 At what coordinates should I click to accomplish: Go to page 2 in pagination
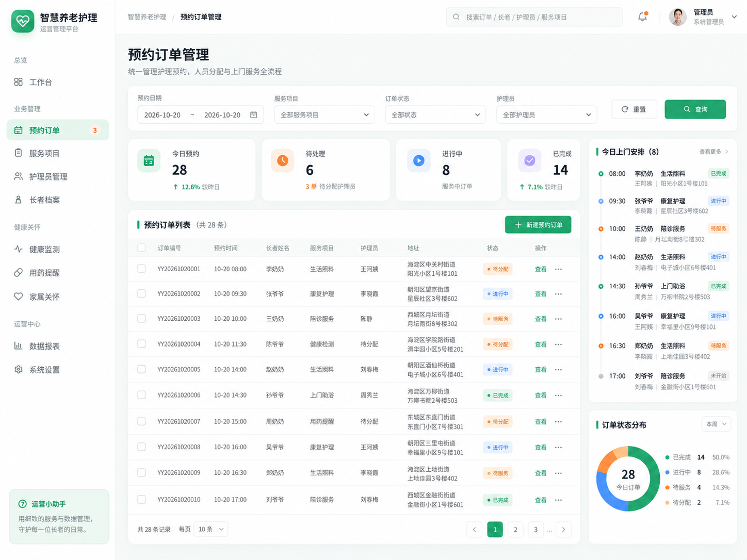tap(515, 530)
